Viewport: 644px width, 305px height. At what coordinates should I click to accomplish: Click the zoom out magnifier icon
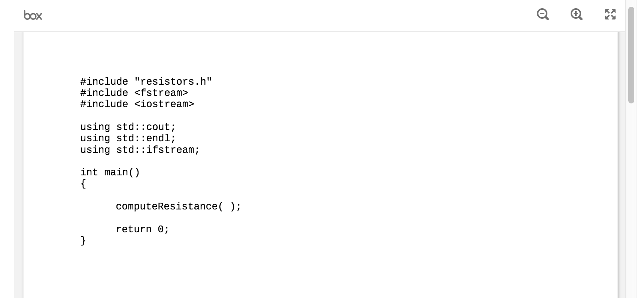543,15
